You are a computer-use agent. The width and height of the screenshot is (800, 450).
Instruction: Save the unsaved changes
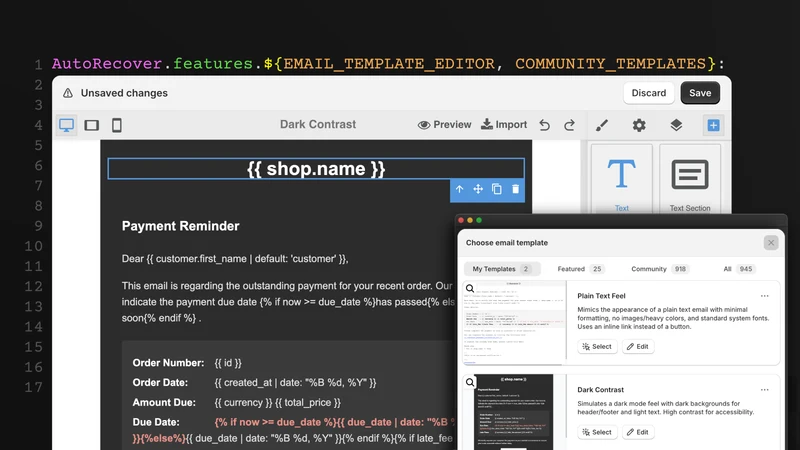coord(700,93)
